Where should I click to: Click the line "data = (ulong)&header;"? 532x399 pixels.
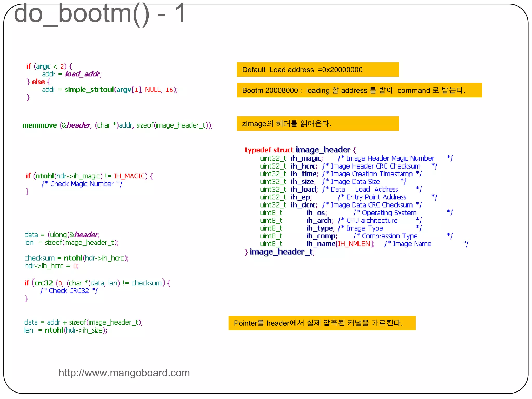(62, 235)
